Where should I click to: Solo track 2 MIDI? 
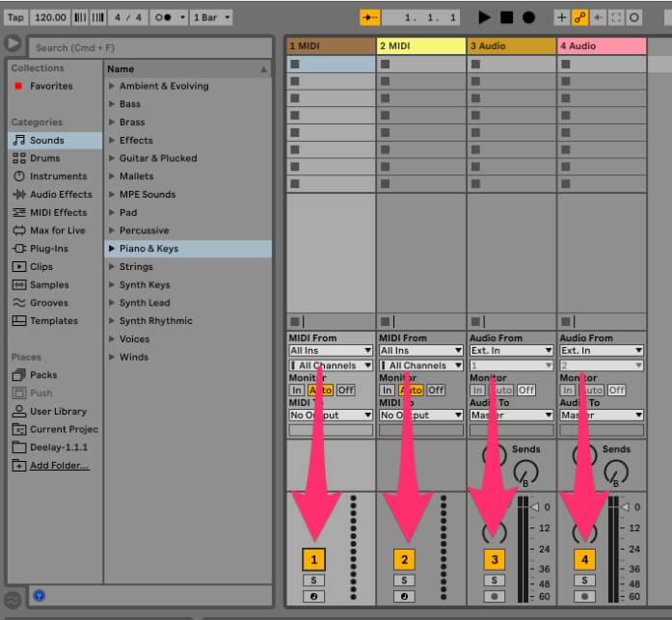(x=404, y=580)
